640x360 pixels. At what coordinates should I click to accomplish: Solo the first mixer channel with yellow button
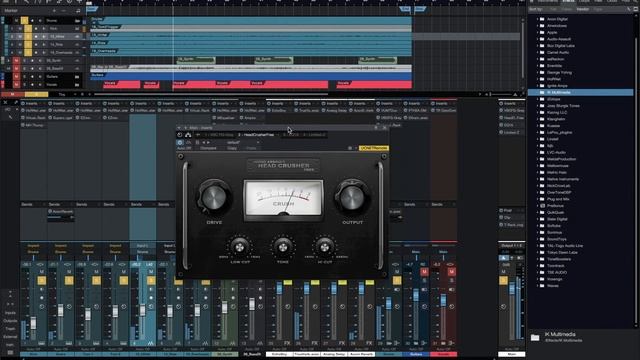pyautogui.click(x=42, y=280)
